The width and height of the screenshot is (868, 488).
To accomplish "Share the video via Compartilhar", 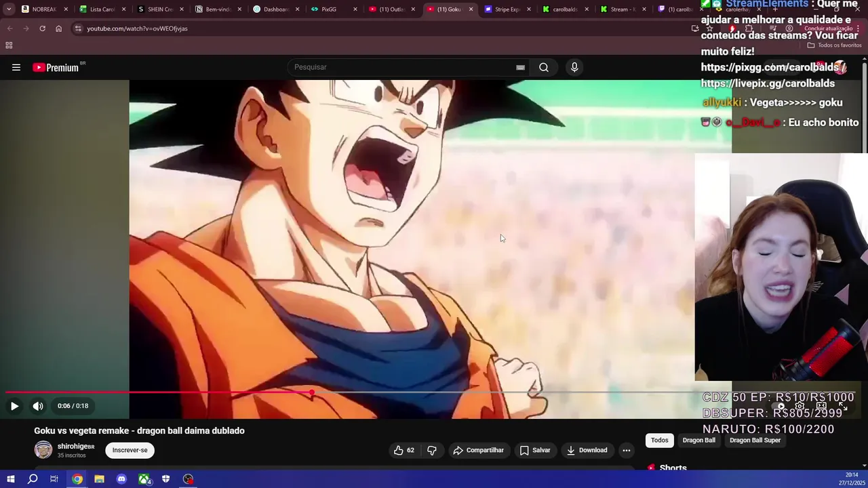I will 479,450.
